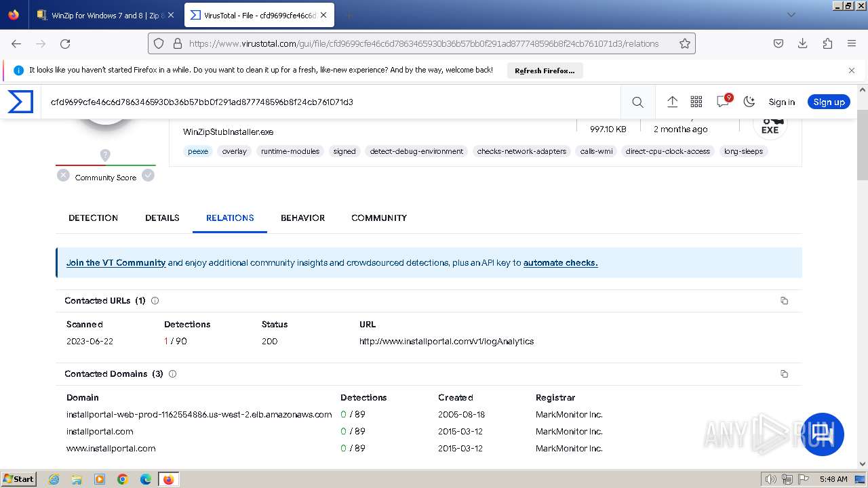
Task: Click the search magnifier icon in VirusTotal header
Action: click(x=637, y=102)
